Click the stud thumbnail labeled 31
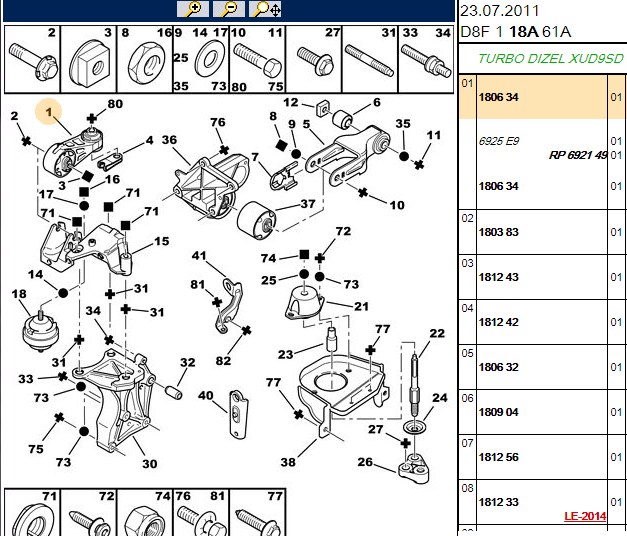627x536 pixels. point(370,59)
